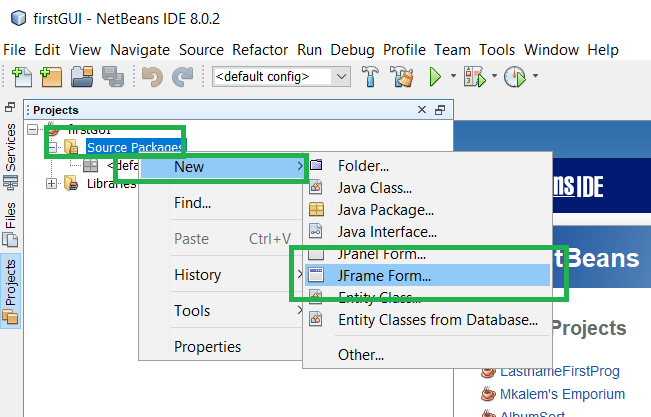Open the Source menu
The height and width of the screenshot is (417, 651).
click(201, 50)
